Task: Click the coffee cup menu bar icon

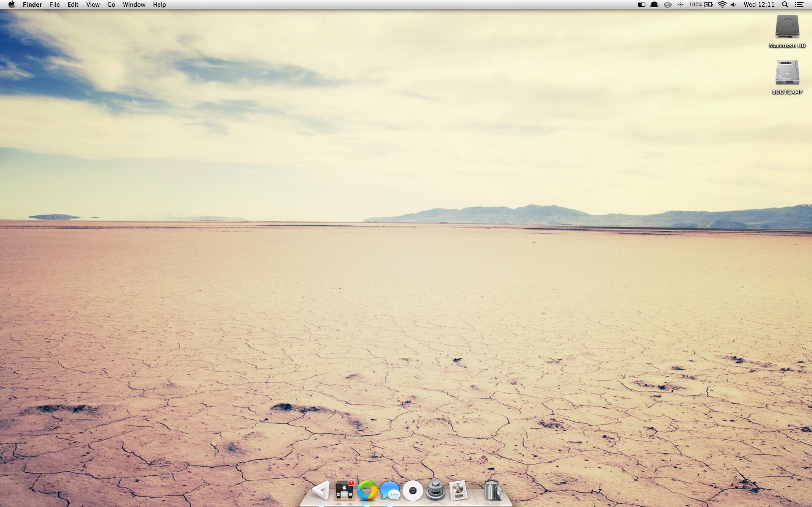Action: pyautogui.click(x=668, y=5)
